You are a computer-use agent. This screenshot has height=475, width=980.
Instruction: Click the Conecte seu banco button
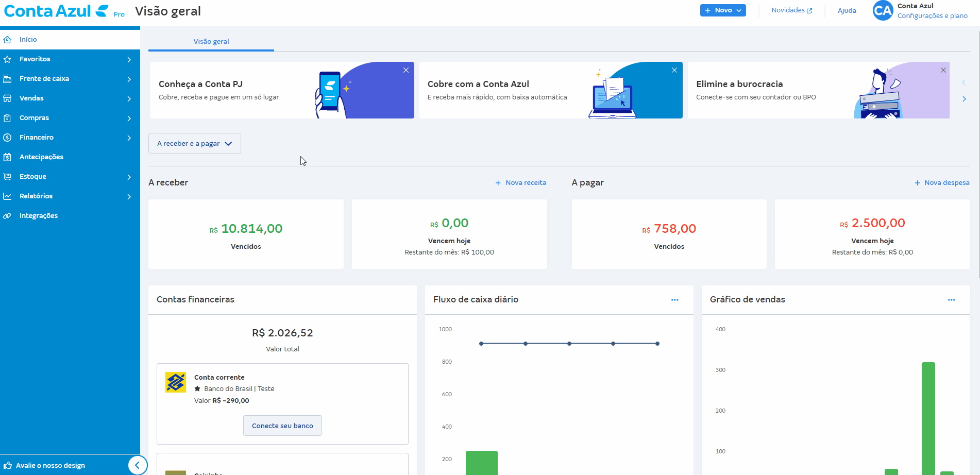pos(282,426)
